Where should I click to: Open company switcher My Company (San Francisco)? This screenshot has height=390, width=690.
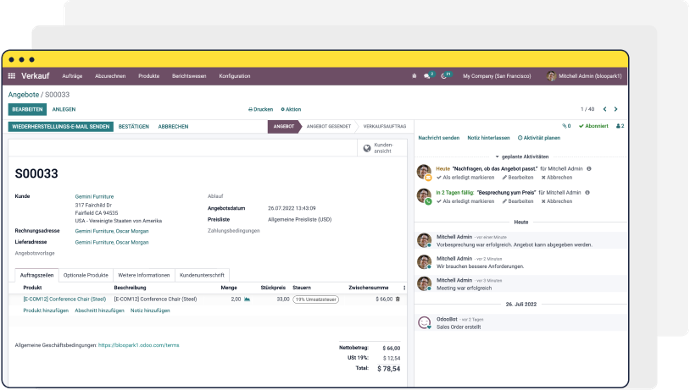coord(497,76)
